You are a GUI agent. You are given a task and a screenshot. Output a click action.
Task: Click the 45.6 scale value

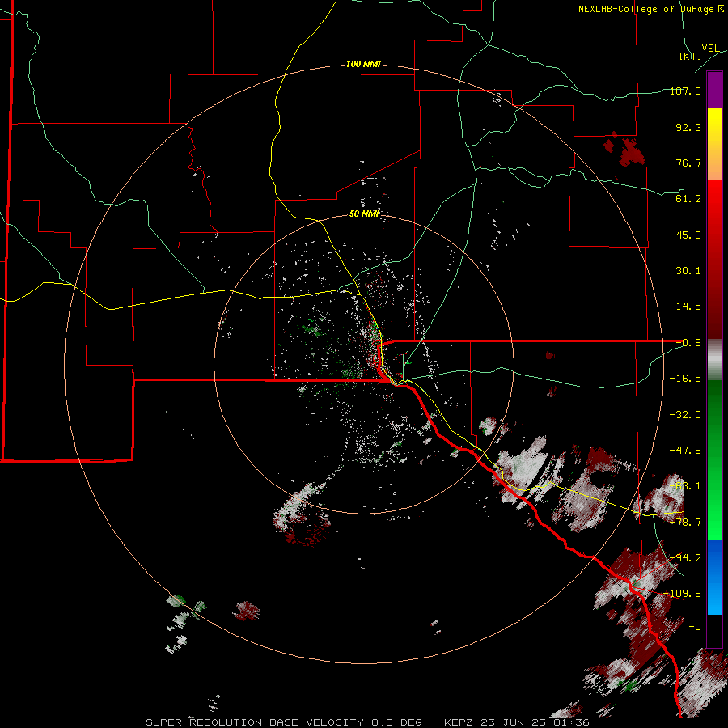tap(688, 235)
